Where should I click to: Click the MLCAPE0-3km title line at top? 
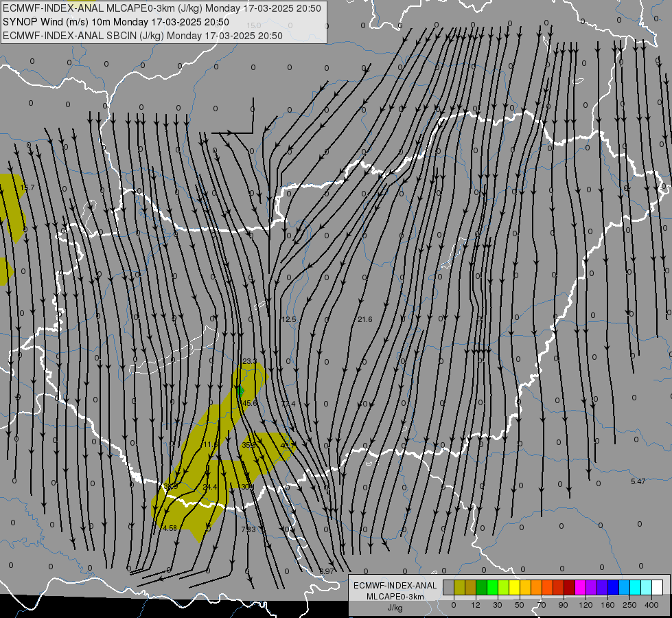pyautogui.click(x=162, y=8)
